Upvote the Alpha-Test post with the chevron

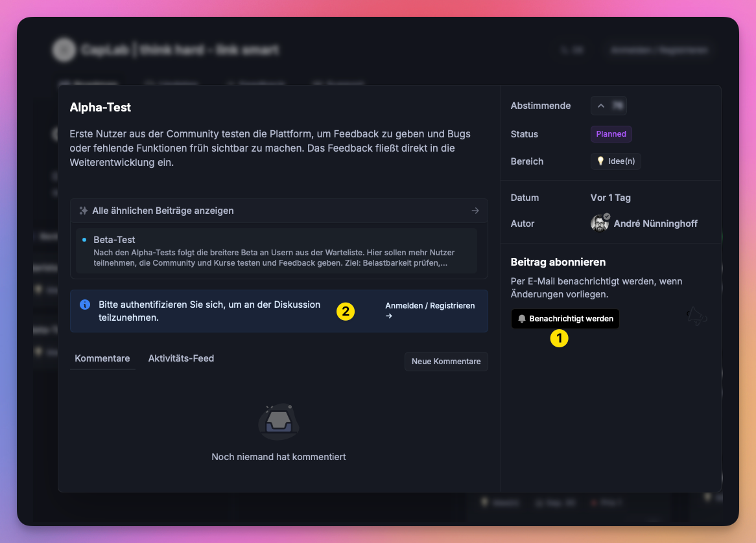(x=601, y=106)
